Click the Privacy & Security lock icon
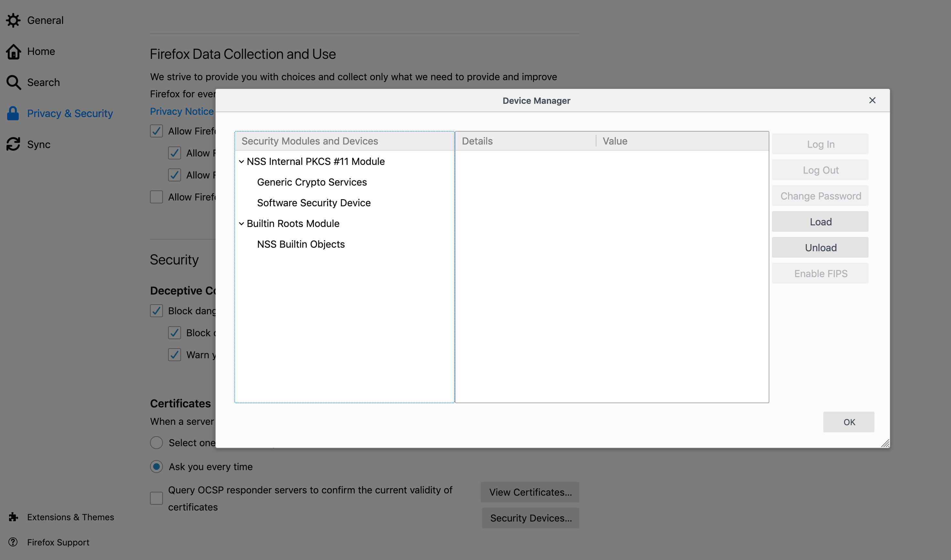The height and width of the screenshot is (560, 951). (13, 113)
